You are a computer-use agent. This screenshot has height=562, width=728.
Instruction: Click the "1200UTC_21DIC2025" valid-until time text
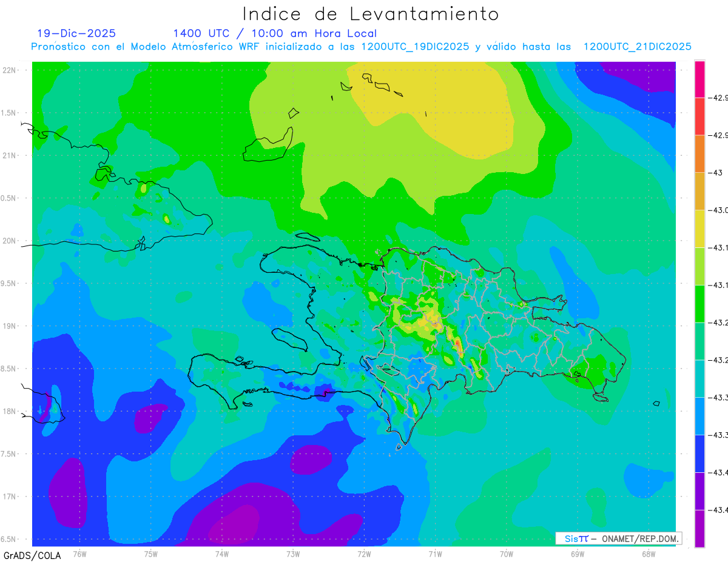[638, 47]
